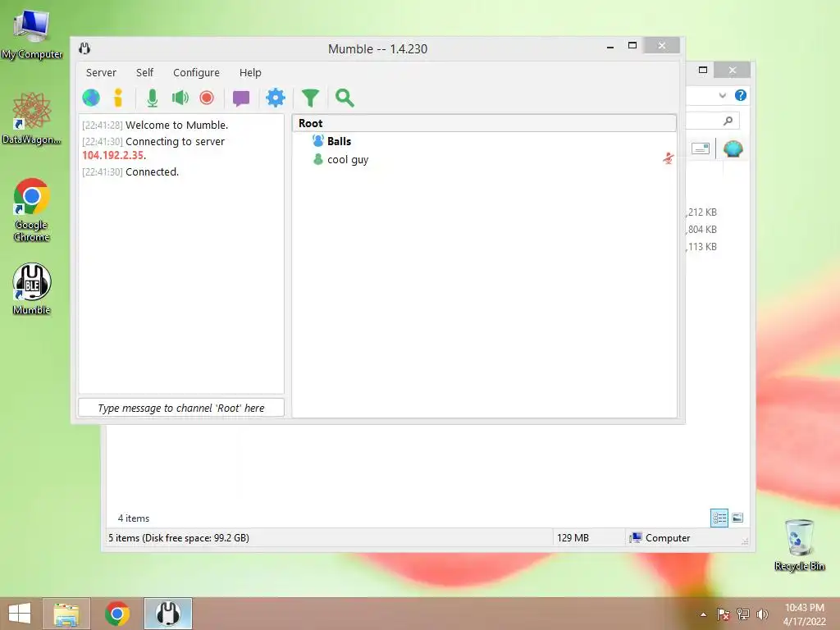Click '5 items (Disk free space: 99.2 GB)' status
840x630 pixels.
tap(178, 538)
